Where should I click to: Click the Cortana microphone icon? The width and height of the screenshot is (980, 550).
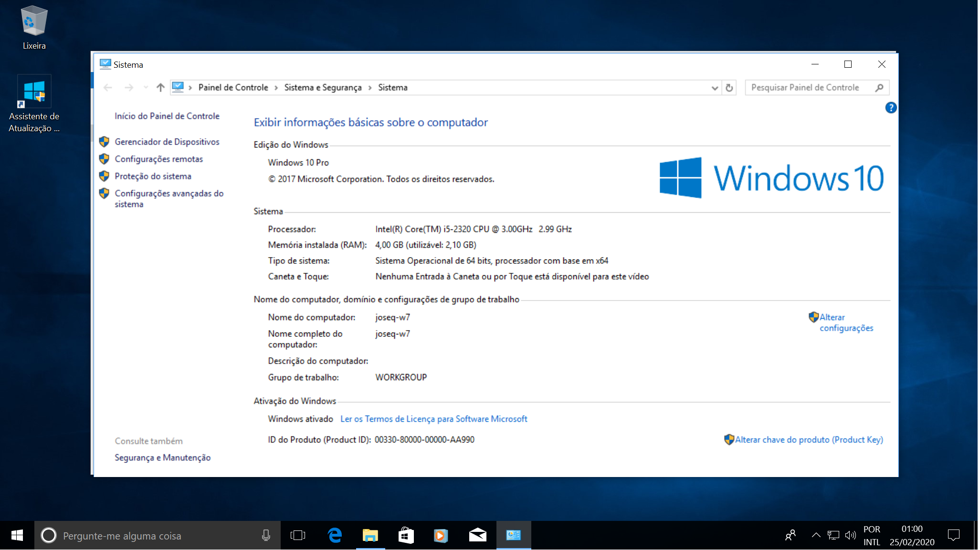[266, 536]
